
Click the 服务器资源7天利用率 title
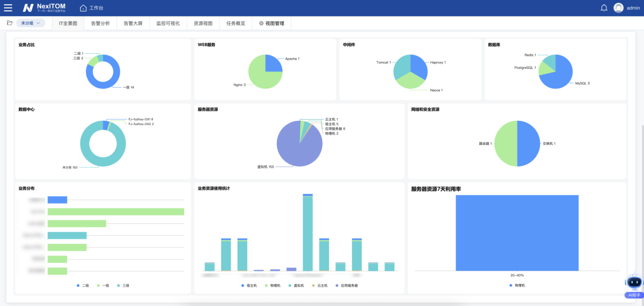tap(436, 188)
